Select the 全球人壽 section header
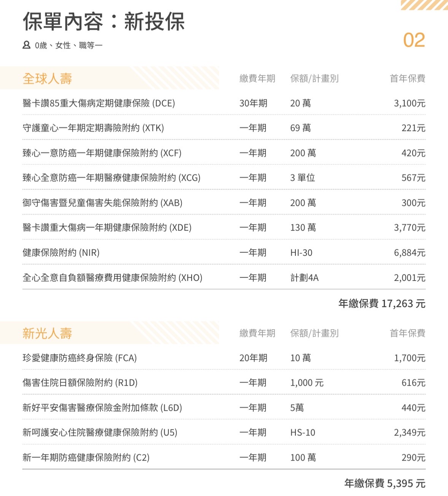 click(x=47, y=78)
